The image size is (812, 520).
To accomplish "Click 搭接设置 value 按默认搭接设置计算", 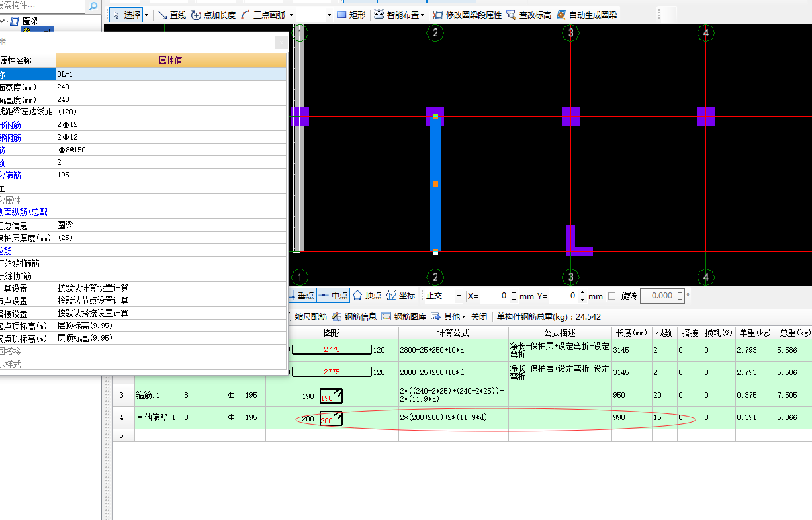I will click(x=171, y=313).
